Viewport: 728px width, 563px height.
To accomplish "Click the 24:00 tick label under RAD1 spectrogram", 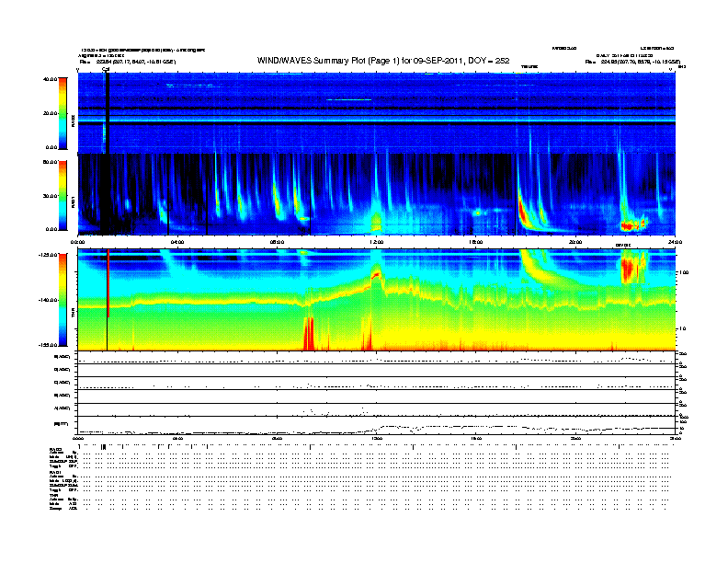I will (x=675, y=242).
